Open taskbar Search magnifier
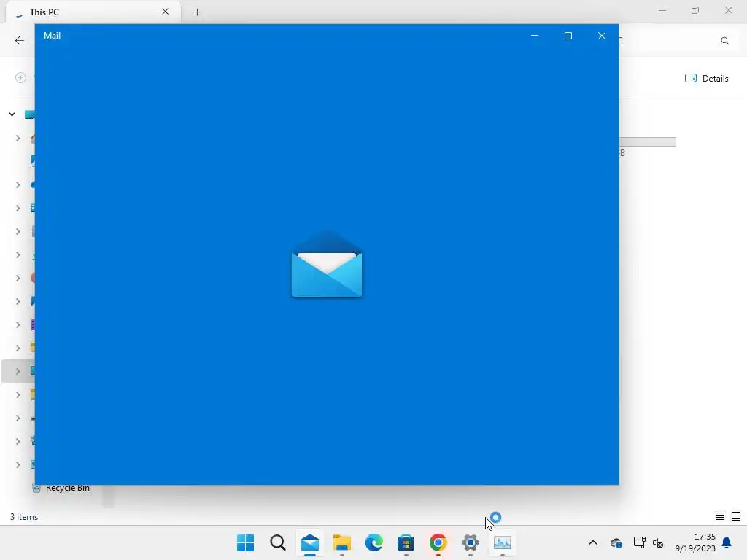The width and height of the screenshot is (747, 560). coord(278,542)
